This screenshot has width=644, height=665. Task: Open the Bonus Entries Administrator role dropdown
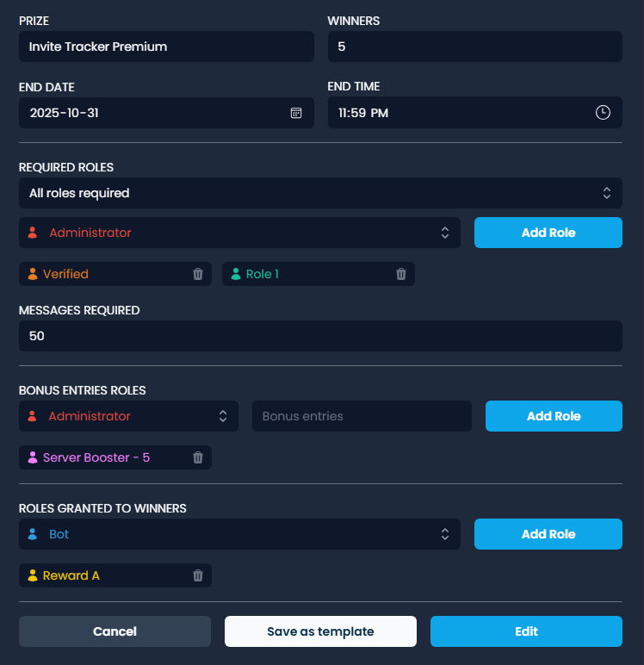click(x=128, y=416)
